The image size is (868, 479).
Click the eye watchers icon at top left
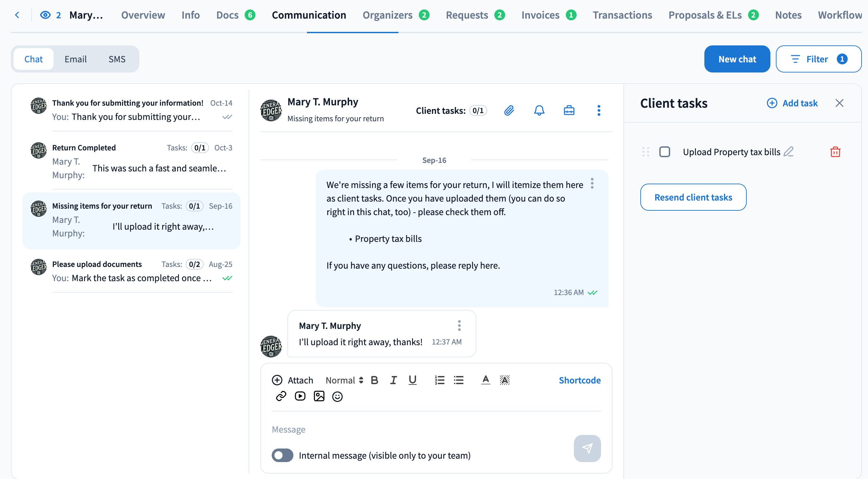(x=45, y=15)
